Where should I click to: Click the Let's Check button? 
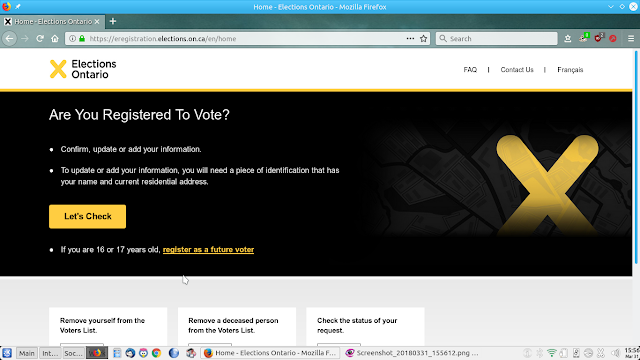[87, 216]
